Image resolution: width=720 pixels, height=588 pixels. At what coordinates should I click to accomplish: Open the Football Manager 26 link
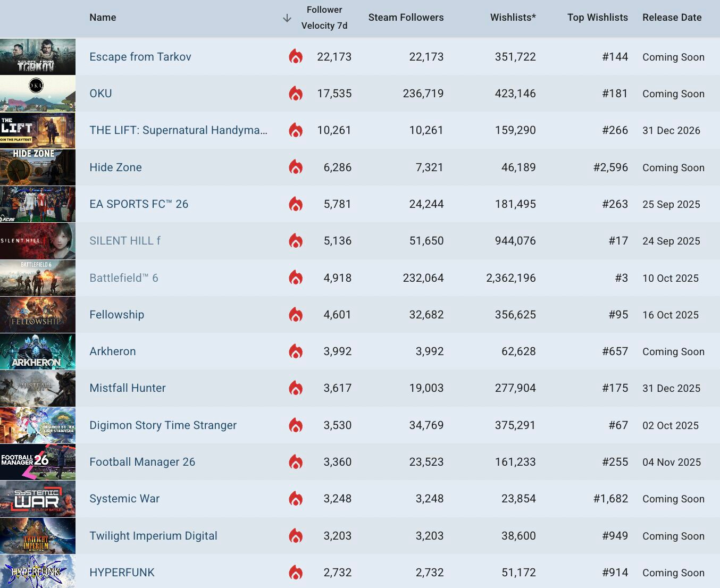pyautogui.click(x=142, y=462)
